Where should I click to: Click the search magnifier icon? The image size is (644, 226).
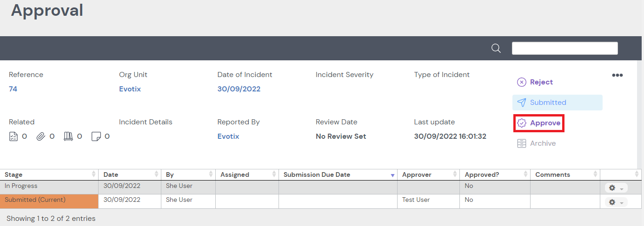(496, 48)
